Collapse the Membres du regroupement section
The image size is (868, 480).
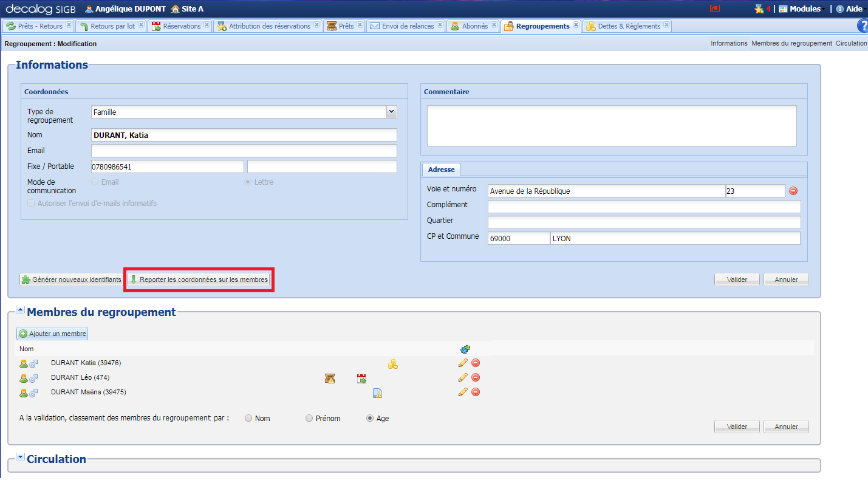click(x=20, y=310)
